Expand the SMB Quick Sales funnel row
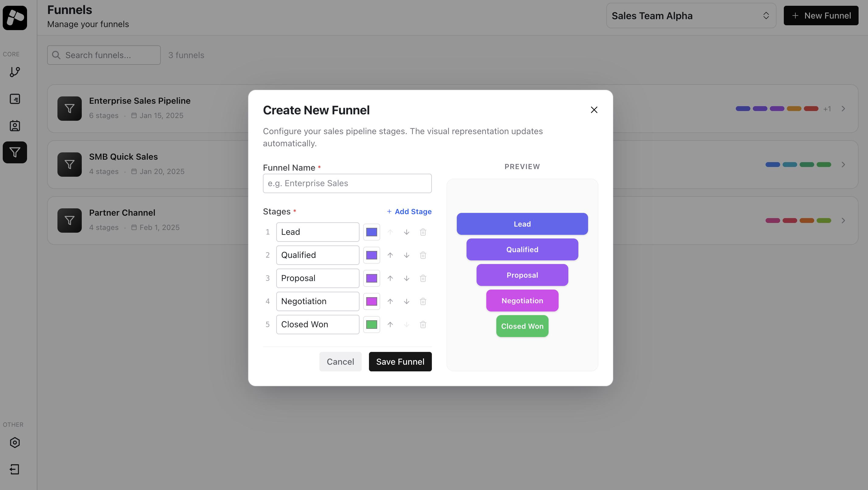The height and width of the screenshot is (490, 868). pyautogui.click(x=843, y=165)
